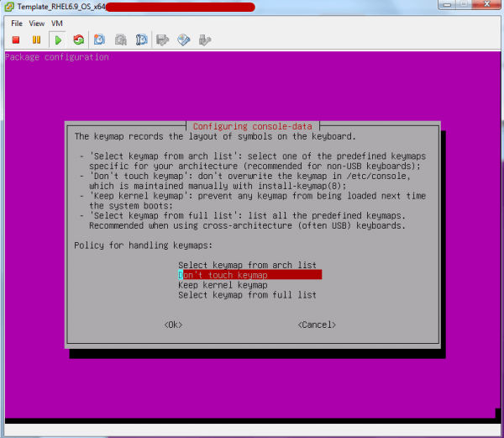
Task: Select 'Keep kernel keymap' option
Action: click(x=223, y=285)
